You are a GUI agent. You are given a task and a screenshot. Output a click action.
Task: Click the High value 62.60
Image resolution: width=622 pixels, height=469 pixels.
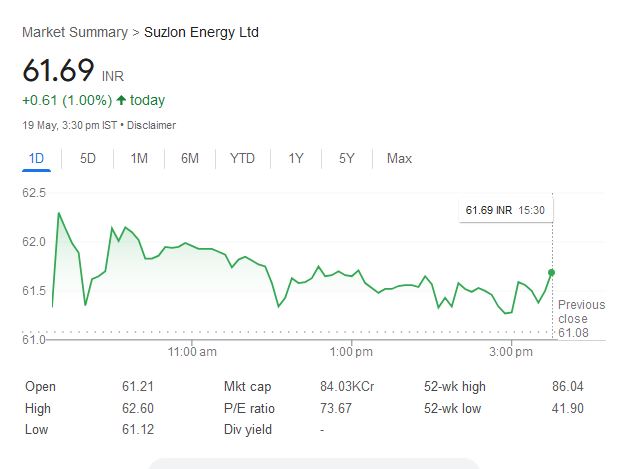138,408
